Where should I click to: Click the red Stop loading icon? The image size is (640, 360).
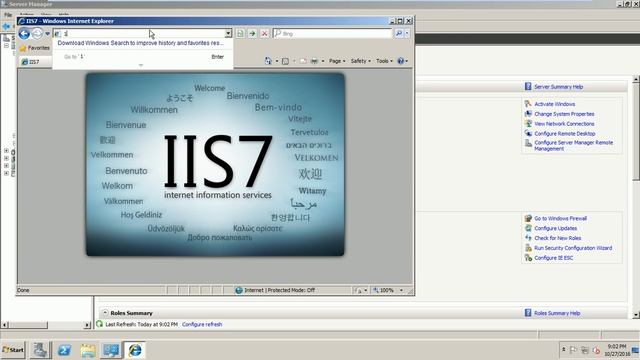click(264, 33)
